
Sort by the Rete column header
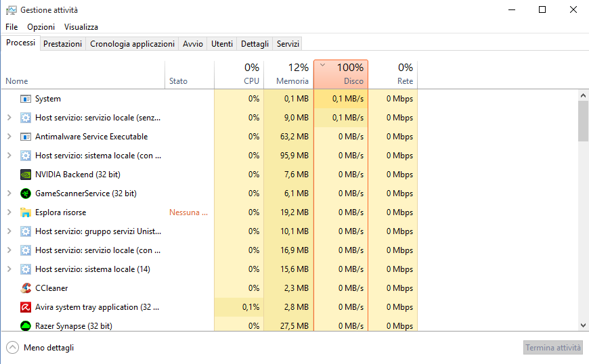[393, 74]
